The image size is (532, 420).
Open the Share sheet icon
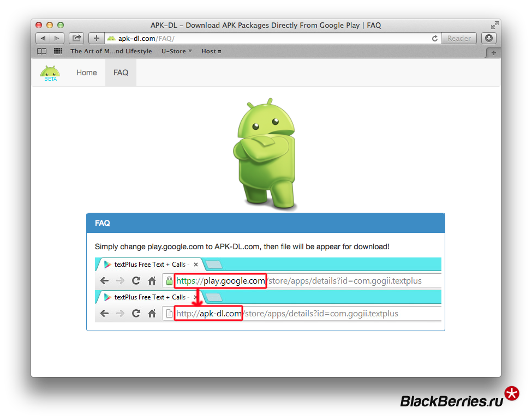[x=76, y=38]
